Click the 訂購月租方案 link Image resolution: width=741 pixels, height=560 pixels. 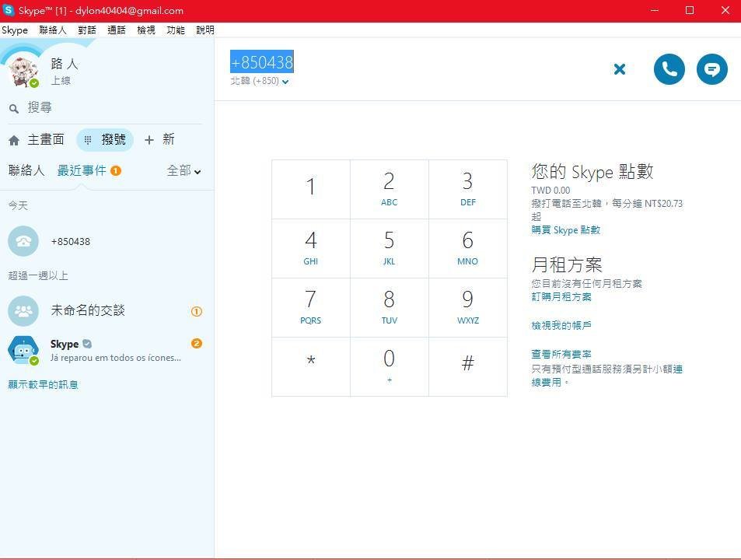point(561,297)
